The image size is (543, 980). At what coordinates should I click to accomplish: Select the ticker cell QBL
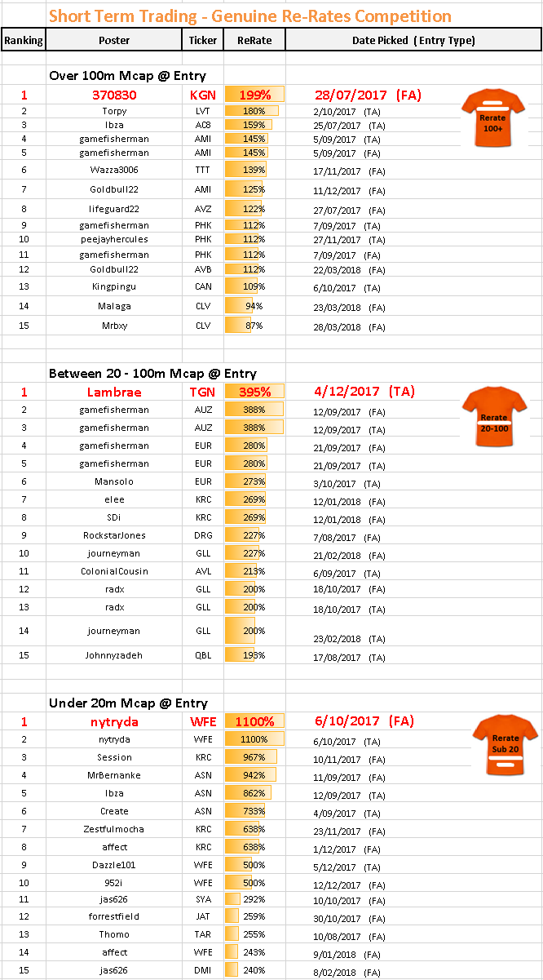[203, 655]
